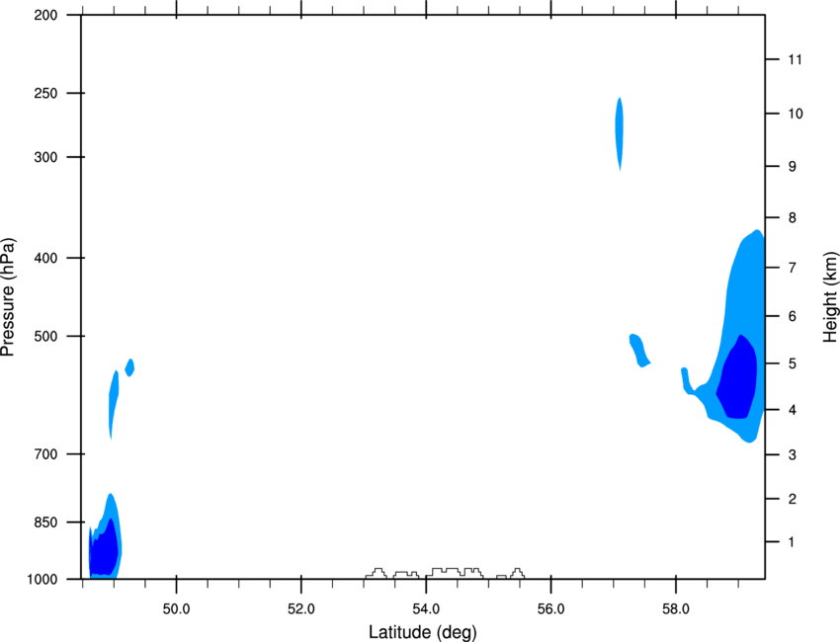Click the 1 km height tick label
The width and height of the screenshot is (840, 642).
point(793,542)
